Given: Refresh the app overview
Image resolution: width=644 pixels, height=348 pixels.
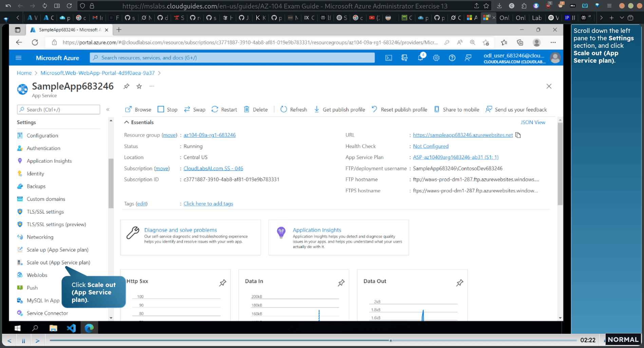Looking at the screenshot, I should pyautogui.click(x=294, y=109).
